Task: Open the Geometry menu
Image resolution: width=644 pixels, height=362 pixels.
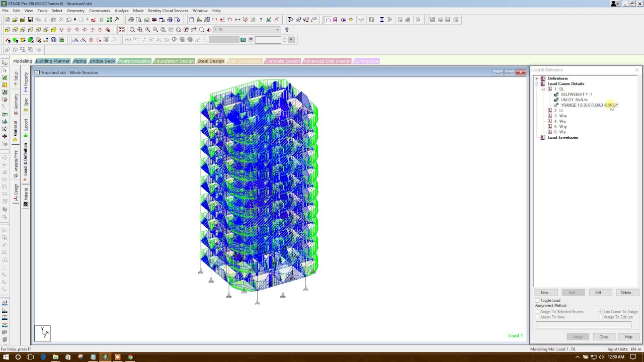Action: pos(76,11)
